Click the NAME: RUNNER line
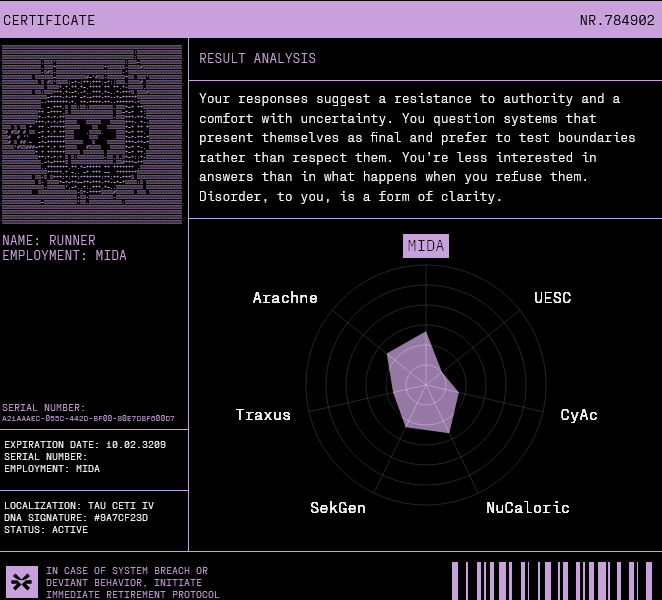Viewport: 662px width, 600px height. (x=49, y=240)
